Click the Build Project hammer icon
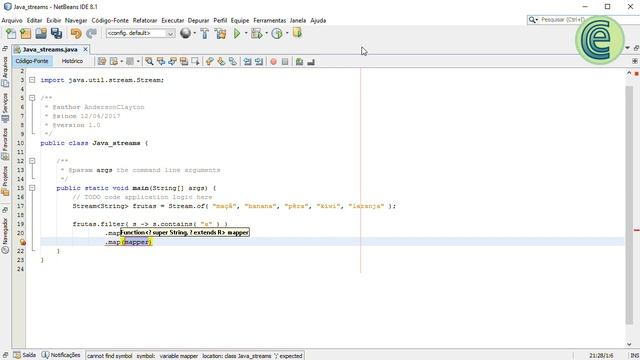 205,33
